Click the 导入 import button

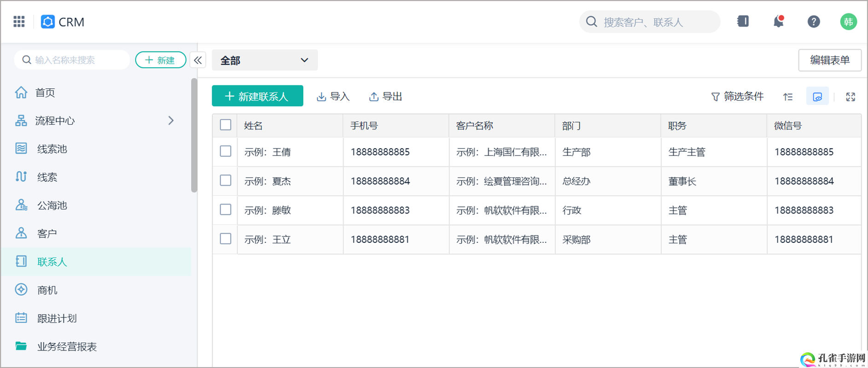pyautogui.click(x=333, y=97)
